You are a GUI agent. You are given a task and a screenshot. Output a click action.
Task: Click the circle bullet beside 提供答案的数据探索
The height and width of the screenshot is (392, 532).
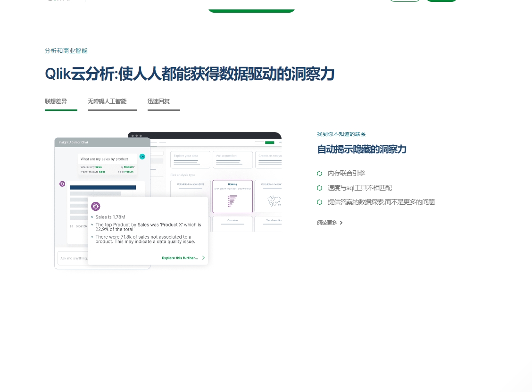pos(320,202)
